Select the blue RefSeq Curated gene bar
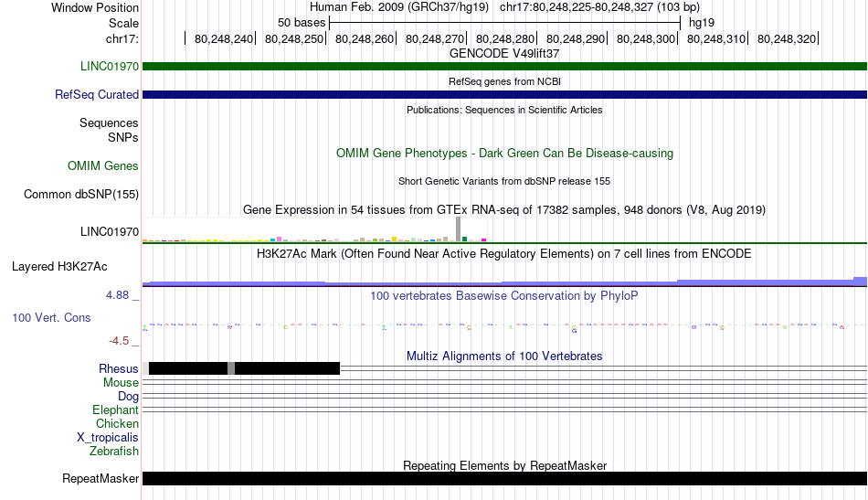This screenshot has height=500, width=868. click(x=504, y=95)
